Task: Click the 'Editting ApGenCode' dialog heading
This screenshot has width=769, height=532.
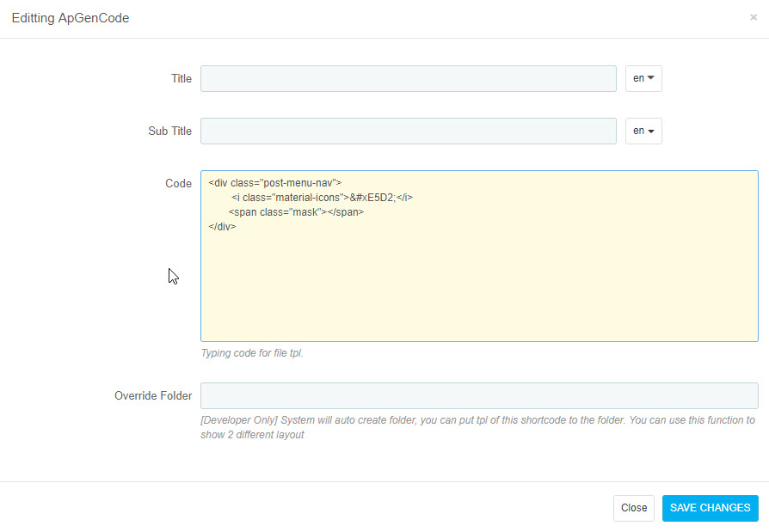Action: tap(71, 18)
